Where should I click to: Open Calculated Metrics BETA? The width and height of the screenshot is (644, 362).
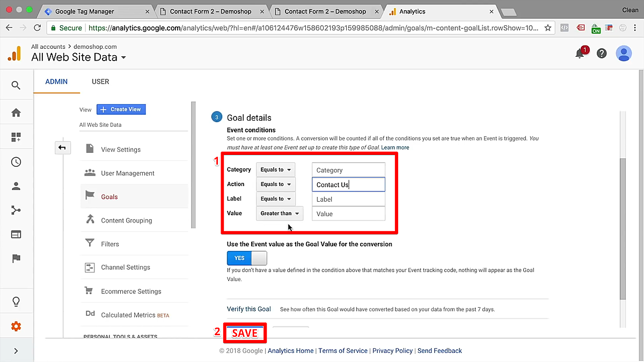click(x=134, y=315)
